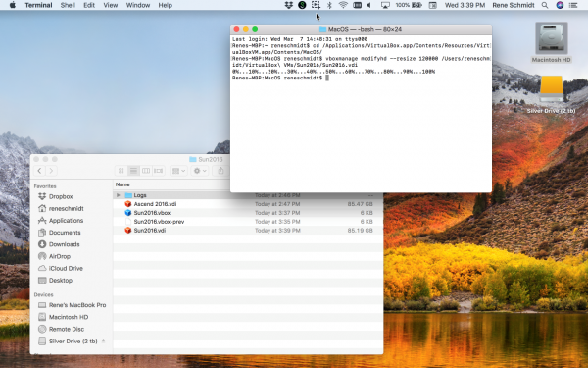
Task: Select Remote Disc in sidebar
Action: click(x=61, y=330)
